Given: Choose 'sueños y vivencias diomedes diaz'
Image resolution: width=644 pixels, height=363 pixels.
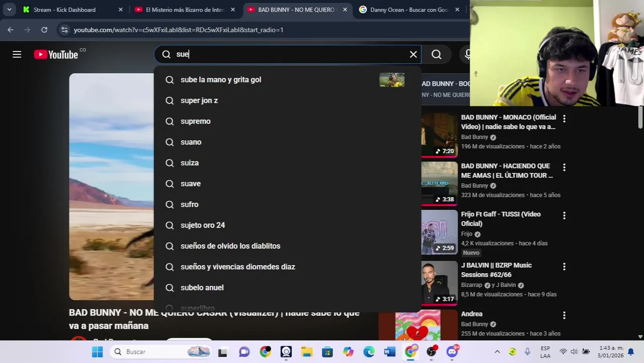Looking at the screenshot, I should point(287,267).
